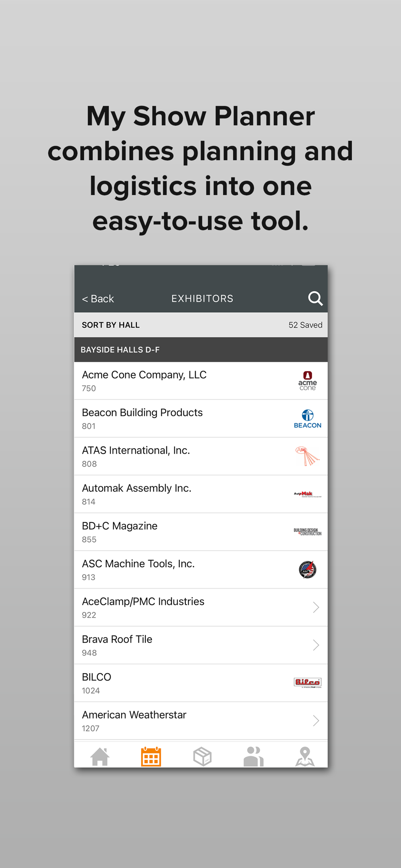Tap booth number 750
The width and height of the screenshot is (401, 868).
89,388
